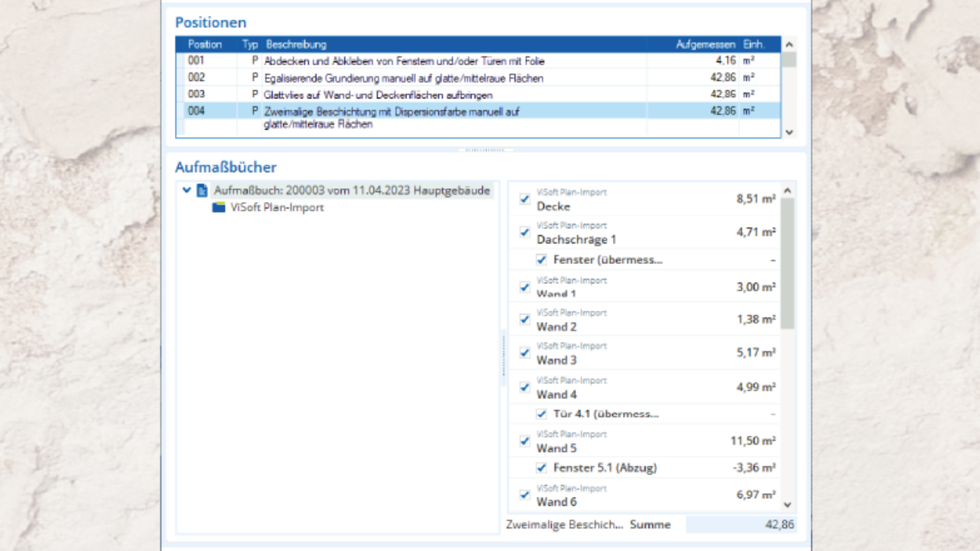Click the Aufmaßbuch document icon
The image size is (980, 551).
tap(202, 190)
